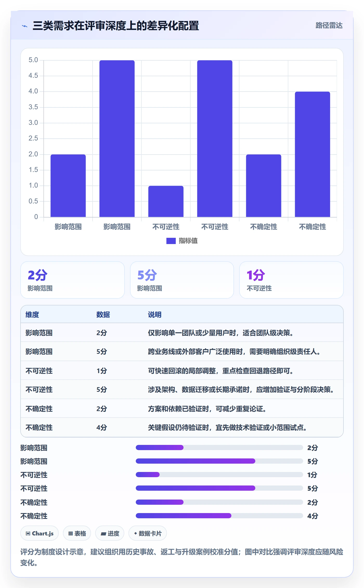Viewport: 364px width, 588px height.
Task: Open the 2分 影响范围 data card
Action: point(73,280)
